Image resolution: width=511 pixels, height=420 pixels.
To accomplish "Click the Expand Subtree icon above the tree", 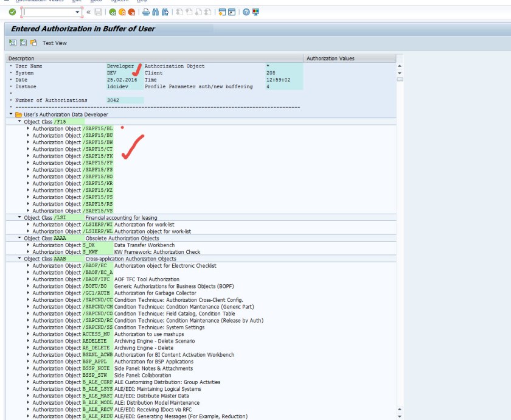I will (x=13, y=43).
